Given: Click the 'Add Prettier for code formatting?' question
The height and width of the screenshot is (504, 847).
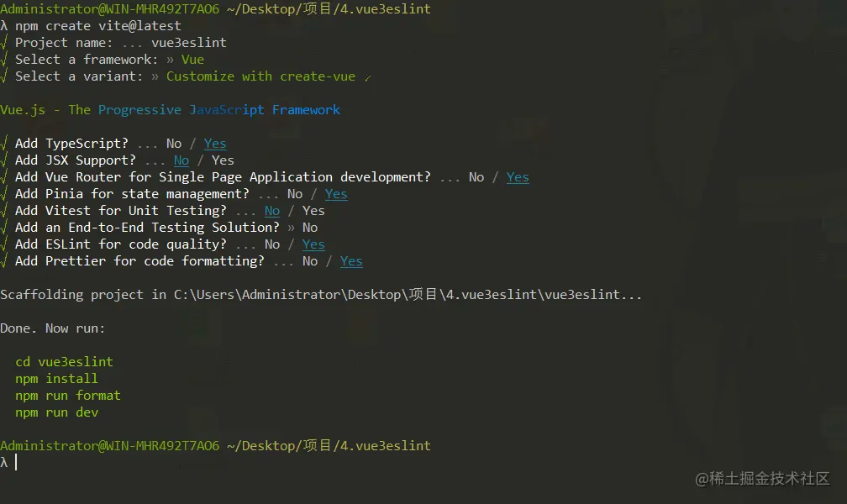Looking at the screenshot, I should pyautogui.click(x=139, y=261).
